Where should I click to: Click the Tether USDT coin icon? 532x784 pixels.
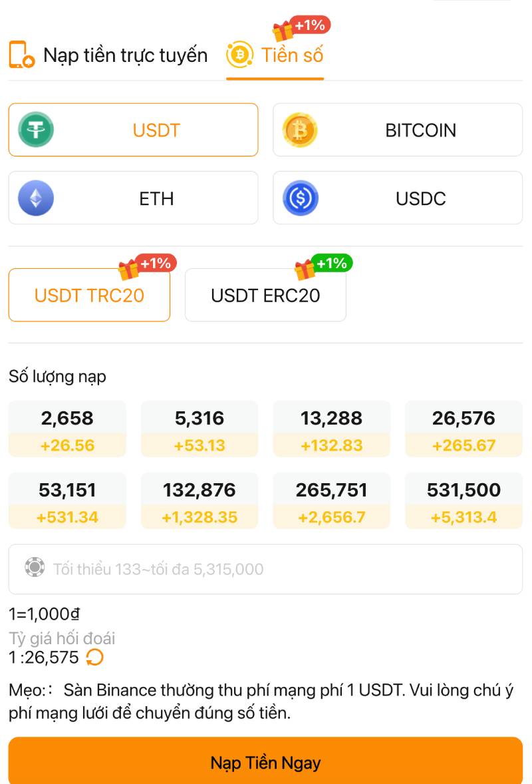pos(36,130)
